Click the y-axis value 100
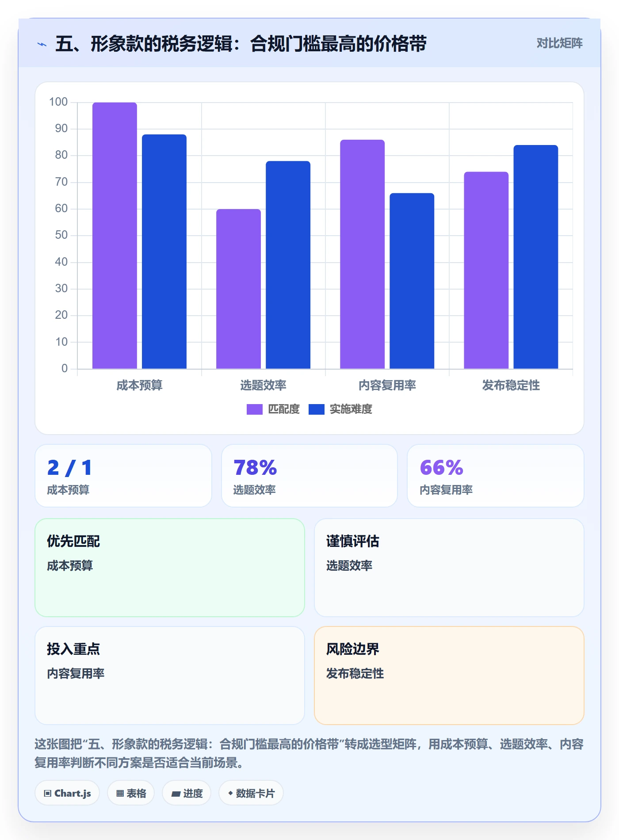The width and height of the screenshot is (619, 840). [x=58, y=102]
